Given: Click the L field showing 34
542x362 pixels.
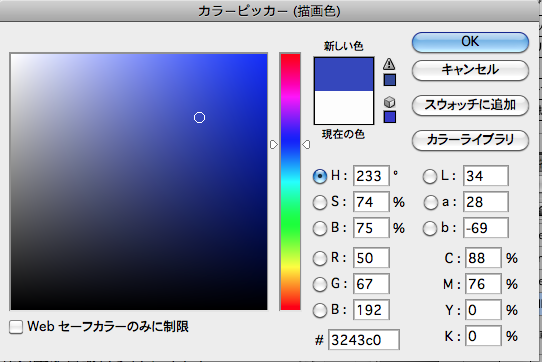Looking at the screenshot, I should tap(486, 176).
